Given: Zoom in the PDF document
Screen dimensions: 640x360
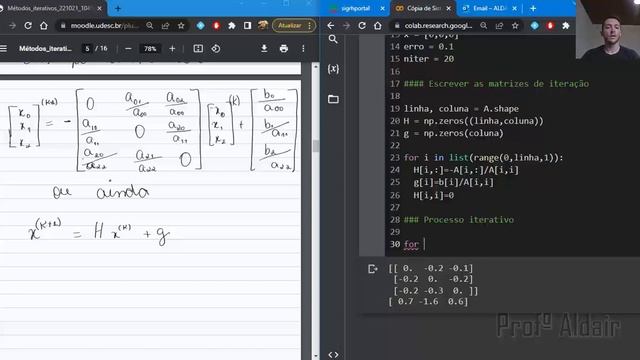Looking at the screenshot, I should 172,49.
